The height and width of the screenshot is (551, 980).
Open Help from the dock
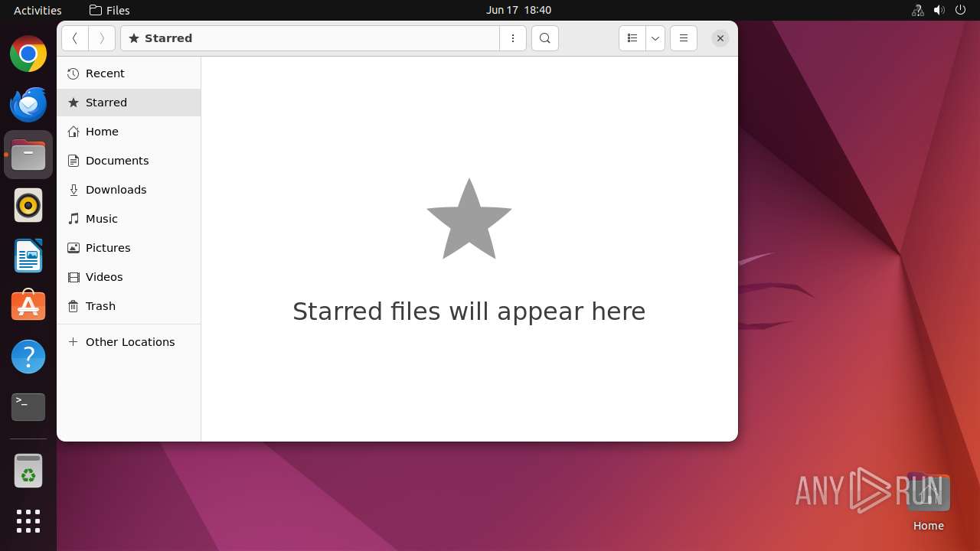tap(28, 357)
